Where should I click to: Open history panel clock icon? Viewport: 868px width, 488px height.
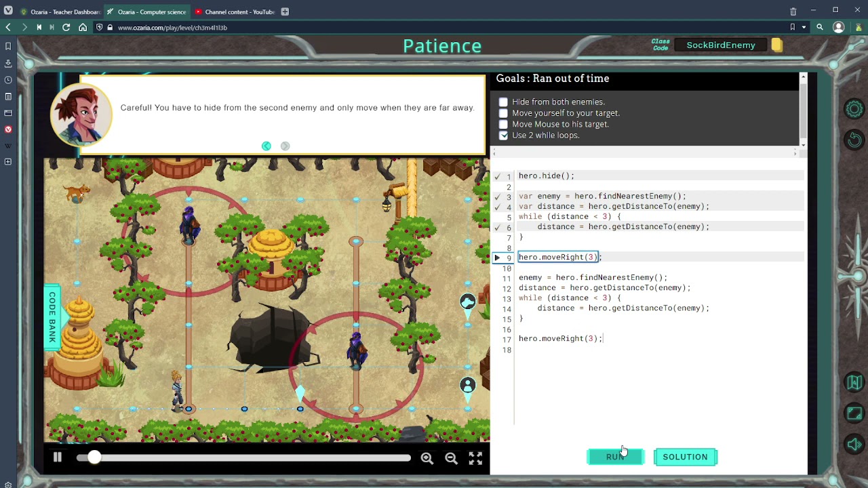[x=8, y=80]
